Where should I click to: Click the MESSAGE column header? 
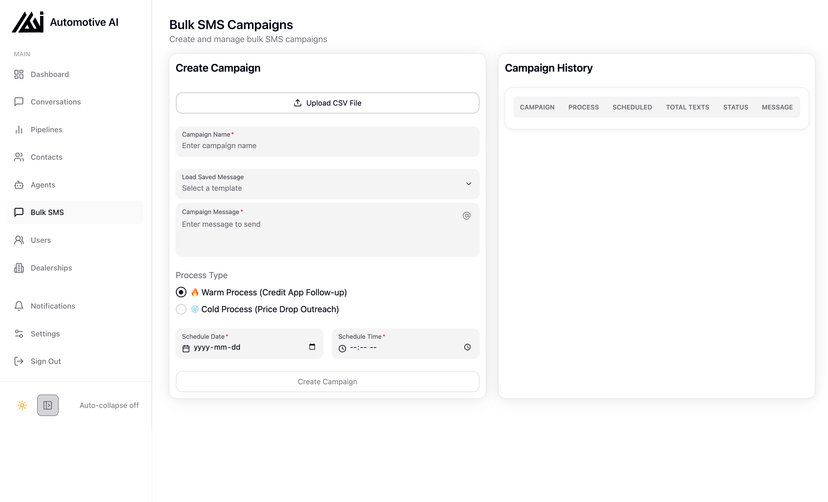777,107
